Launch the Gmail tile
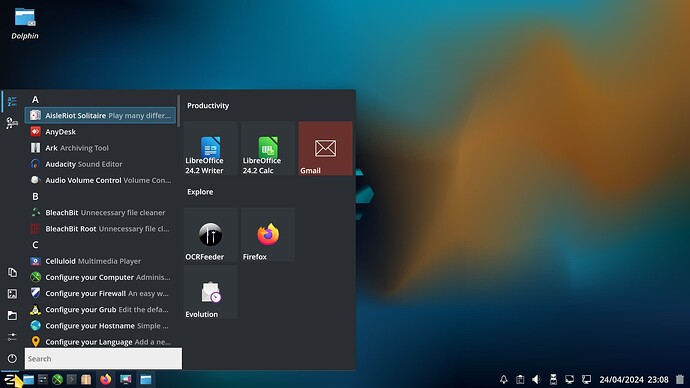 [325, 148]
